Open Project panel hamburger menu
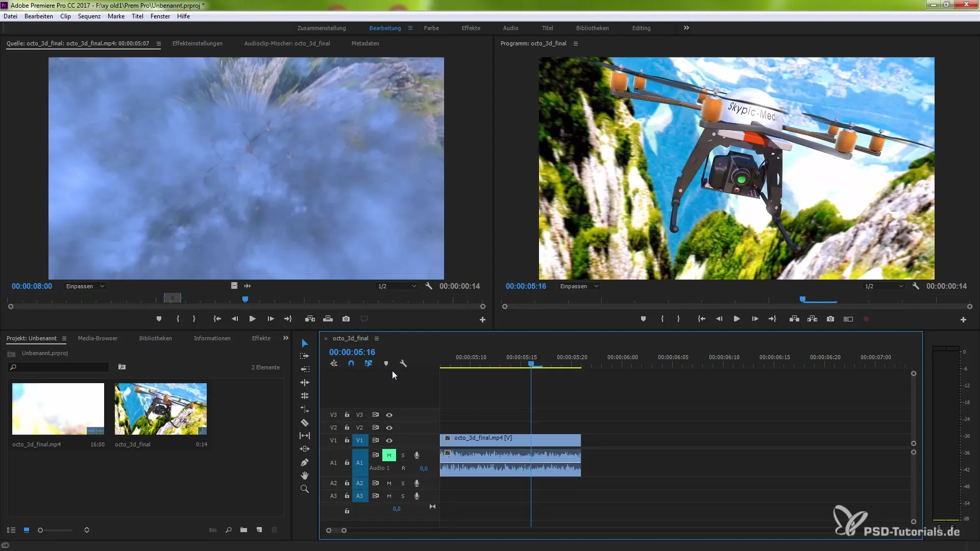 [x=64, y=338]
